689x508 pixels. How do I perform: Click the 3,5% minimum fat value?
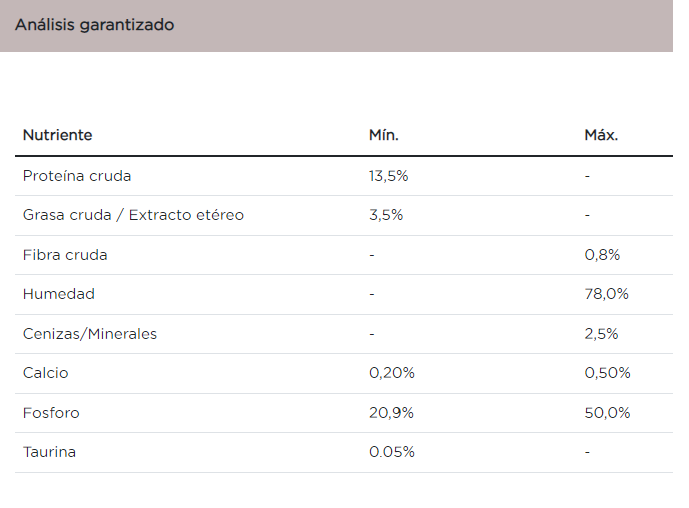[385, 215]
